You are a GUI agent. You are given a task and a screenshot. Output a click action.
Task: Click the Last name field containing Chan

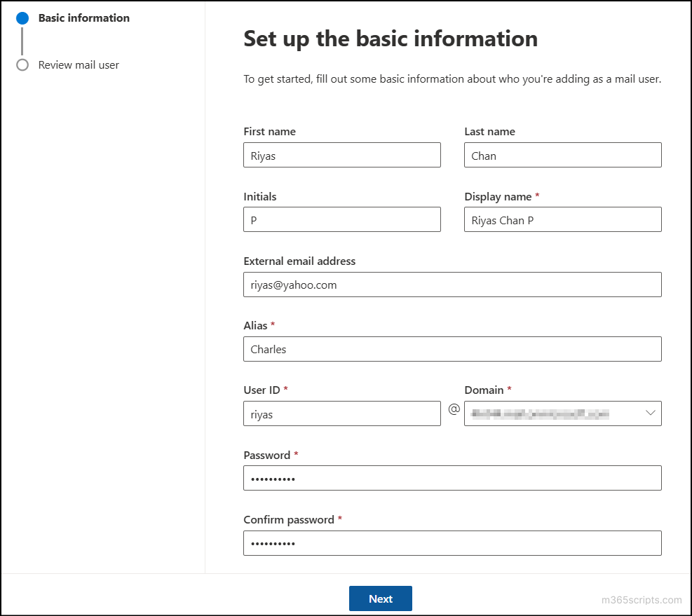(x=562, y=155)
